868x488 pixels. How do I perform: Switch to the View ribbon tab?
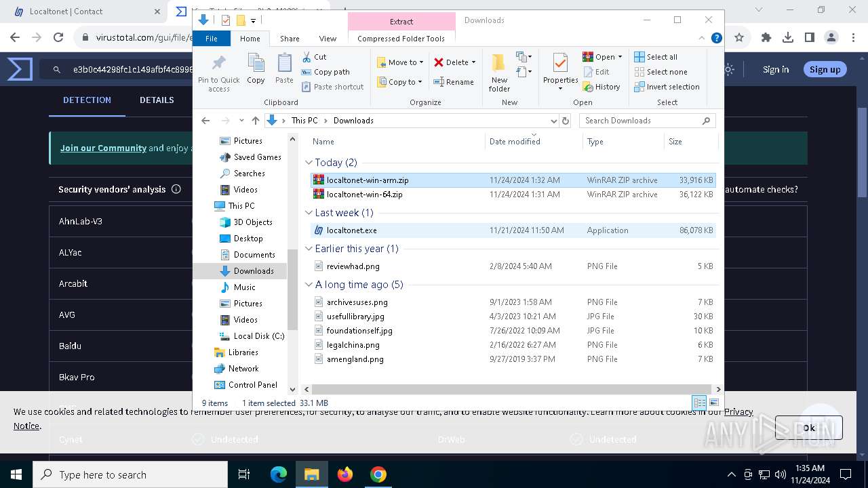point(328,39)
